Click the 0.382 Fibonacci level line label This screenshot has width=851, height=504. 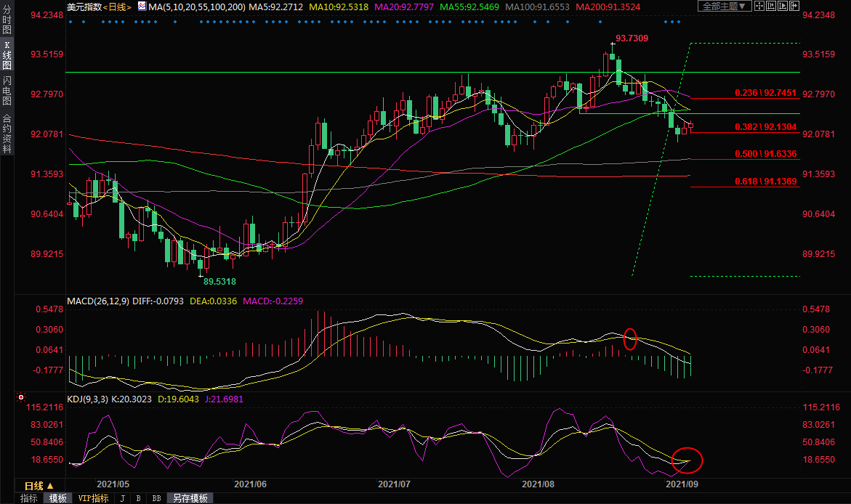pyautogui.click(x=765, y=126)
